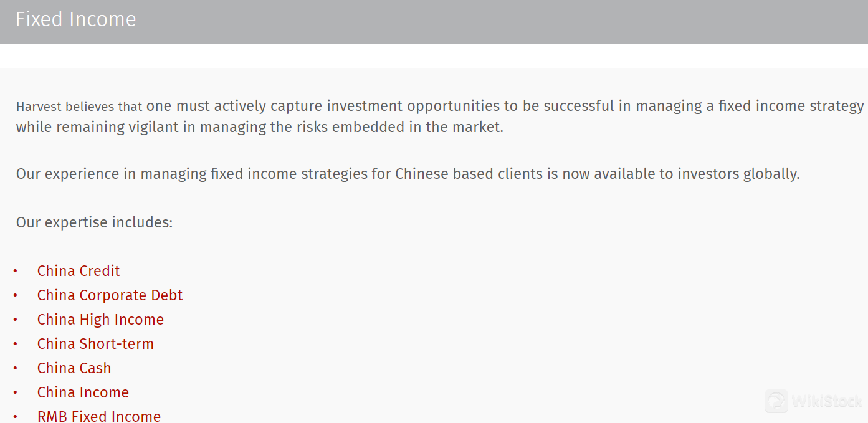Click the red bullet beside China Short-term

(15, 344)
